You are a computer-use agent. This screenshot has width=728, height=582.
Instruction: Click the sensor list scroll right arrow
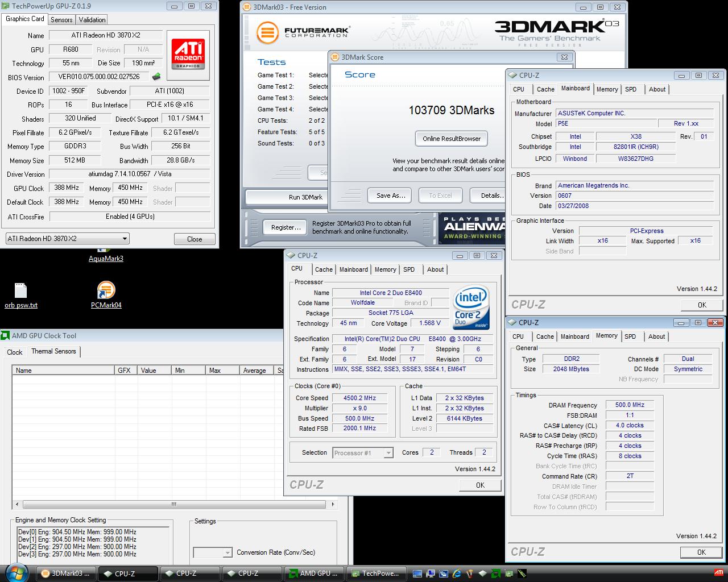pos(333,504)
